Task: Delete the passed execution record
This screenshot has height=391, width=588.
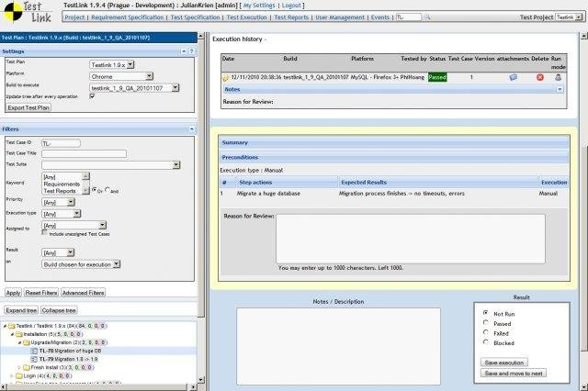Action: (x=540, y=77)
